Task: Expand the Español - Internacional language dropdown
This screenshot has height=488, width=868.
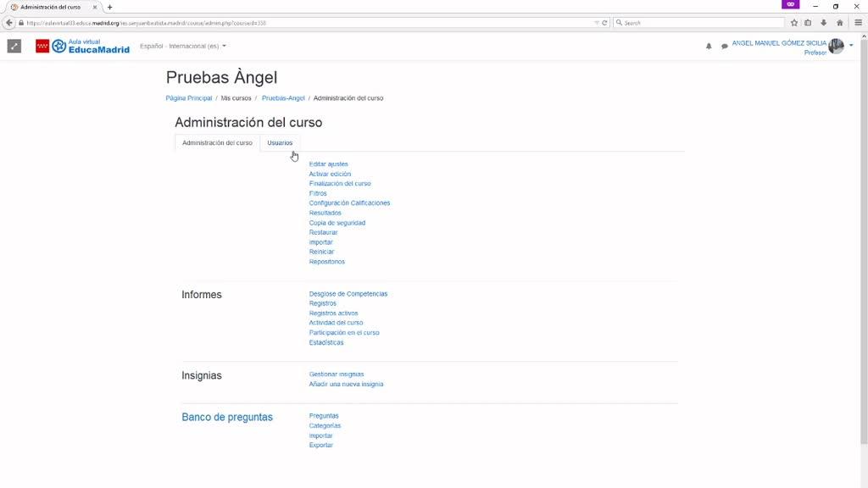Action: 183,46
